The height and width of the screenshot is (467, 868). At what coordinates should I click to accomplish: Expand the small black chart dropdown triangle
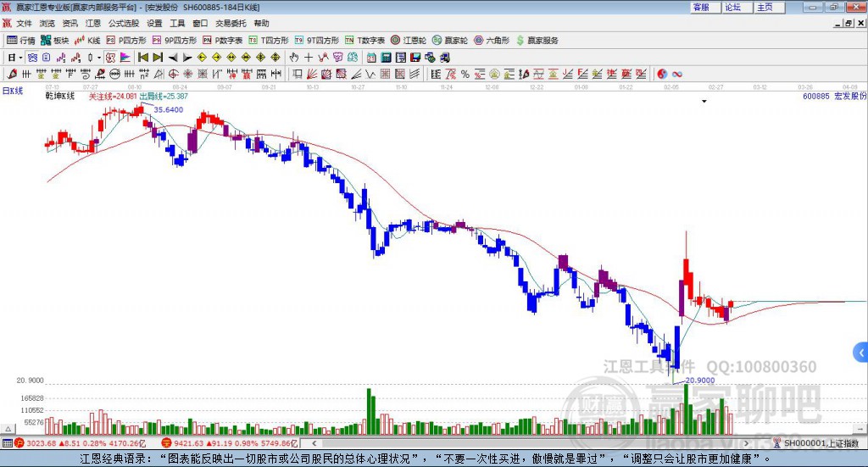coord(704,101)
